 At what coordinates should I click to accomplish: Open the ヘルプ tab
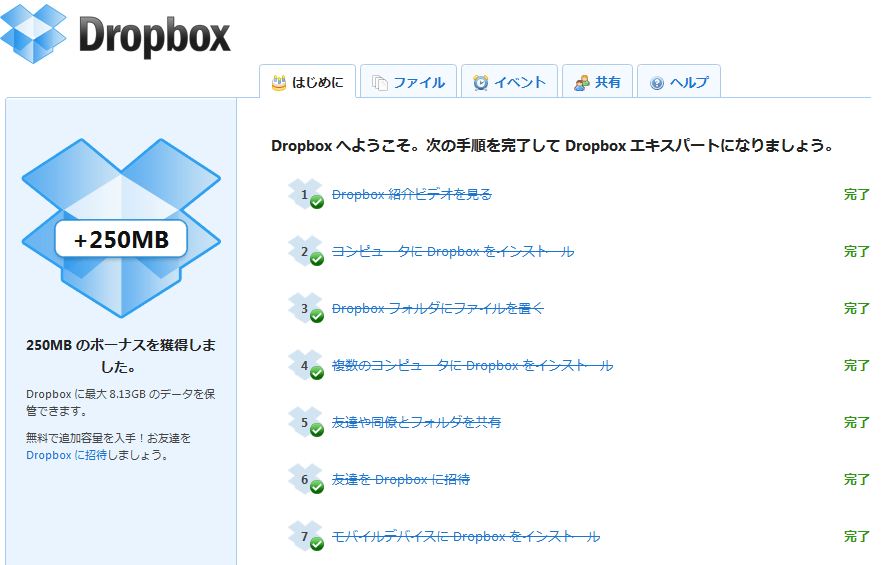pos(679,82)
